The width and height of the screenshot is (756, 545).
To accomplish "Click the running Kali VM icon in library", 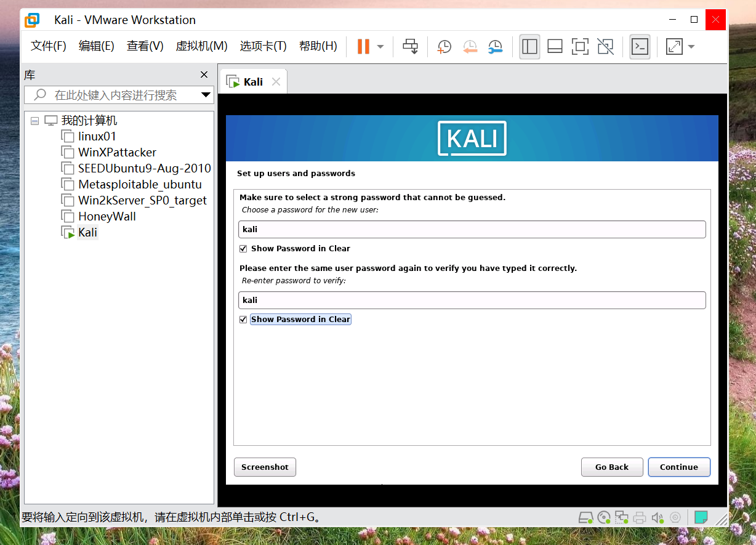I will point(67,233).
